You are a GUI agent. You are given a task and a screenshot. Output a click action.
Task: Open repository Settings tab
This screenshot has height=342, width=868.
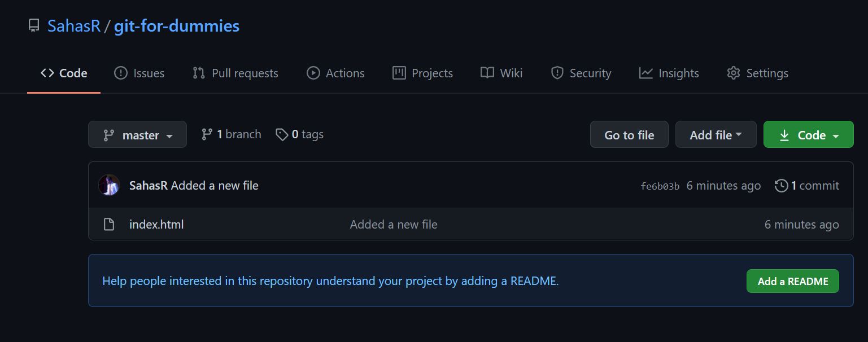(757, 73)
